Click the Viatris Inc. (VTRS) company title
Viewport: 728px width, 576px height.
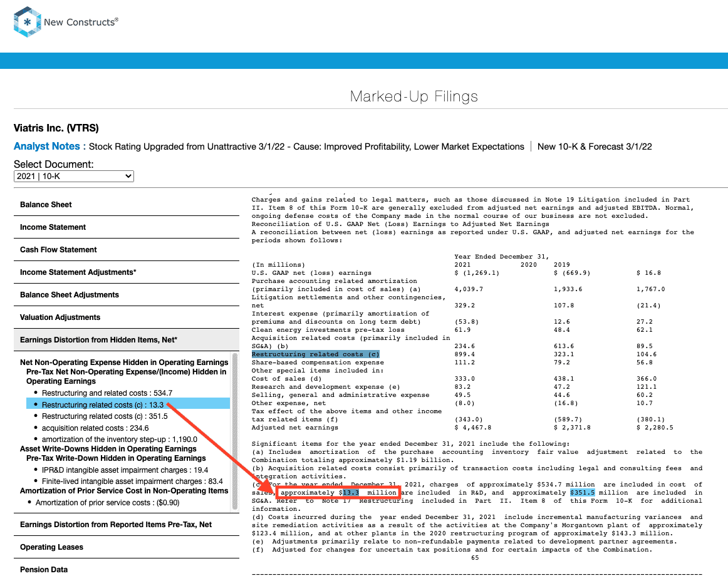click(56, 128)
